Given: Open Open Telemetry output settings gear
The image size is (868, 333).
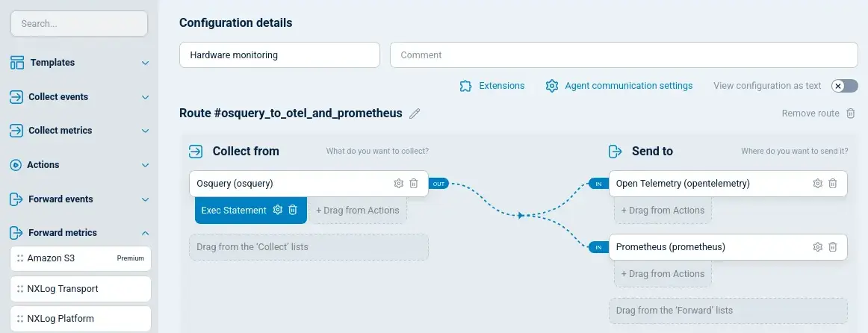Looking at the screenshot, I should click(x=818, y=184).
